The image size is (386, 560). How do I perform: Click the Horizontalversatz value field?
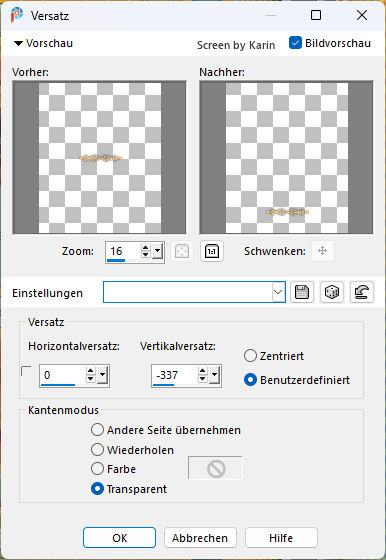coord(62,375)
